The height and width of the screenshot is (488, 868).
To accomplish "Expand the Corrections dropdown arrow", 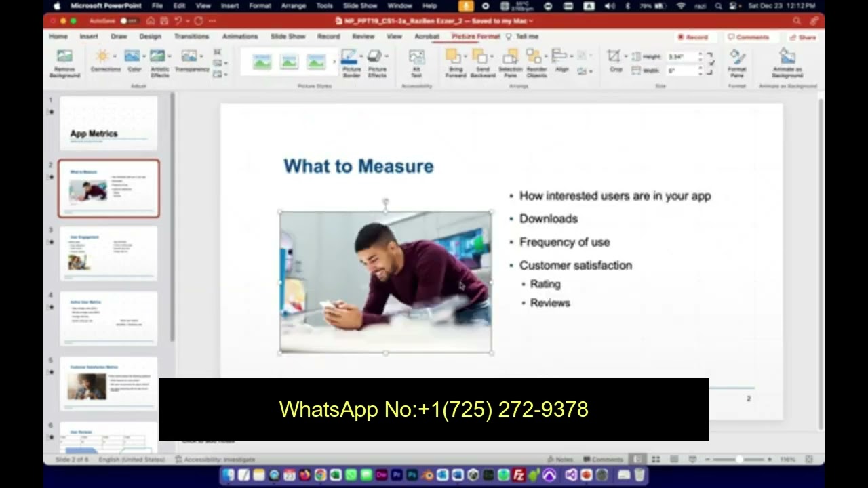I will point(115,56).
